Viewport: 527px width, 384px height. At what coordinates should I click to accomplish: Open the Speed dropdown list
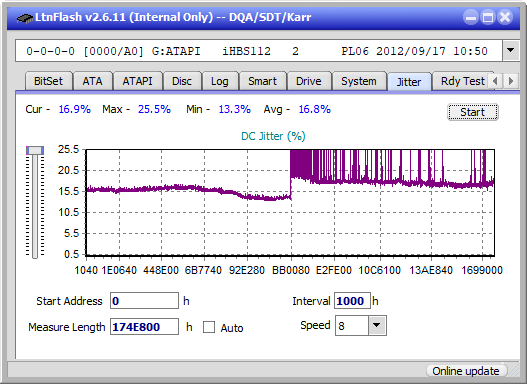(377, 325)
